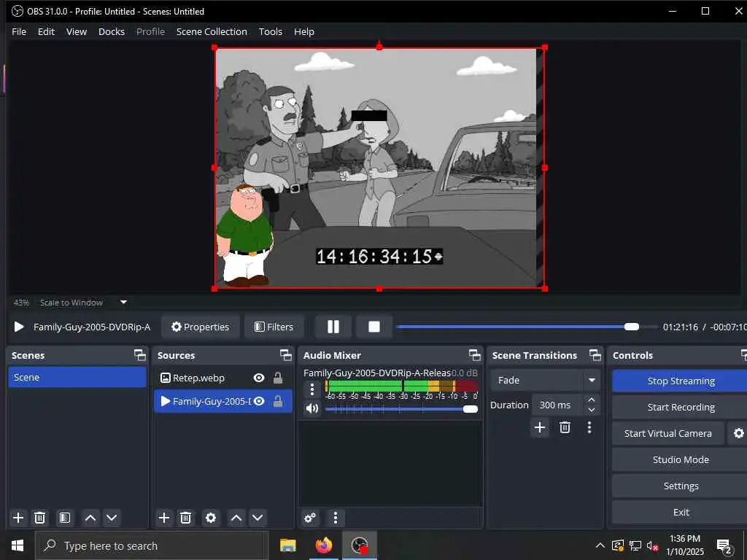Open the Docks menu

pos(112,31)
